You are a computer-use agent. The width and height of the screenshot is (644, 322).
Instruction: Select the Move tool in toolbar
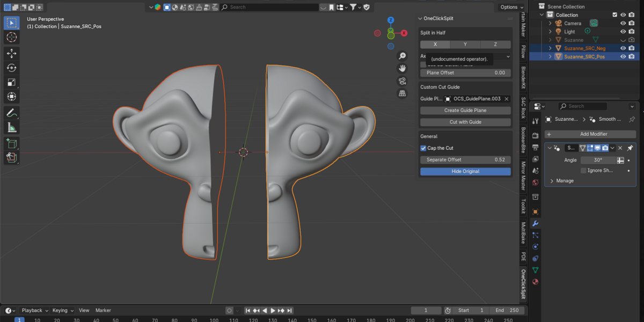12,53
